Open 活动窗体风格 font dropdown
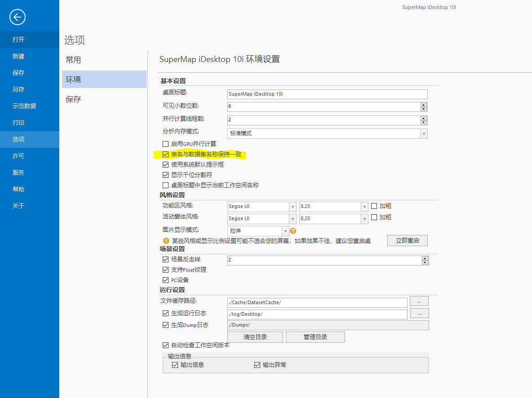532x398 pixels. pyautogui.click(x=293, y=218)
